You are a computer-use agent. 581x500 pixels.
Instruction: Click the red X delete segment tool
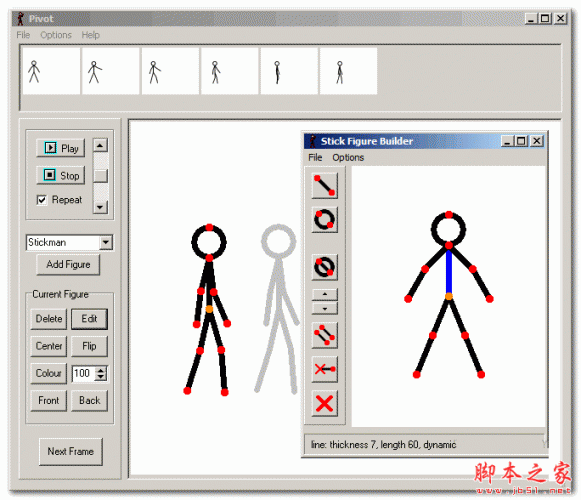[x=325, y=403]
